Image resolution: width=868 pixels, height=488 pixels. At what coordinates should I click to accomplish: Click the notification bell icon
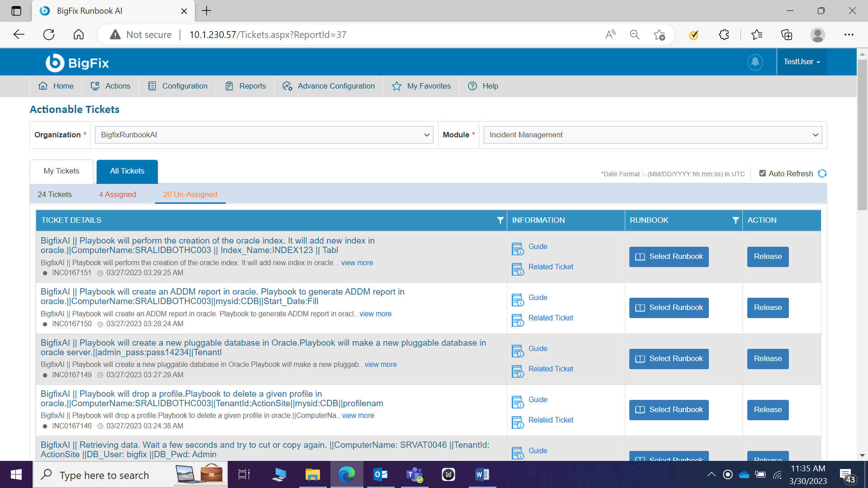(755, 62)
